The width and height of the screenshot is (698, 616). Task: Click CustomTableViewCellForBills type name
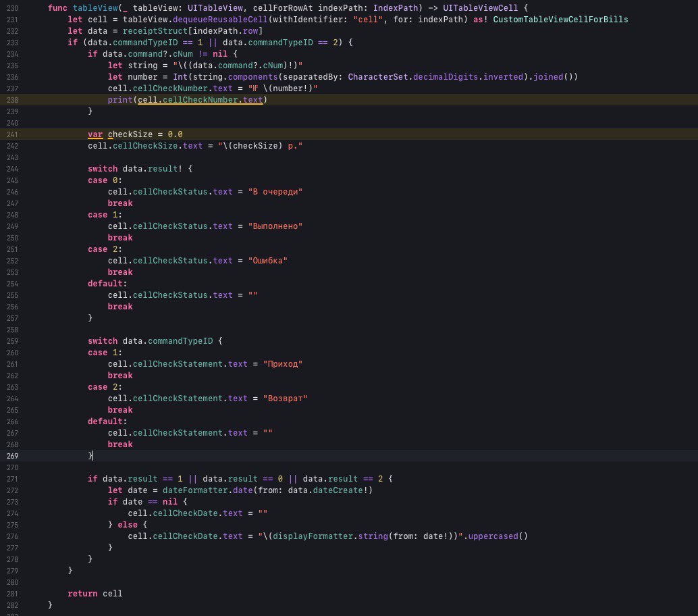click(x=560, y=20)
